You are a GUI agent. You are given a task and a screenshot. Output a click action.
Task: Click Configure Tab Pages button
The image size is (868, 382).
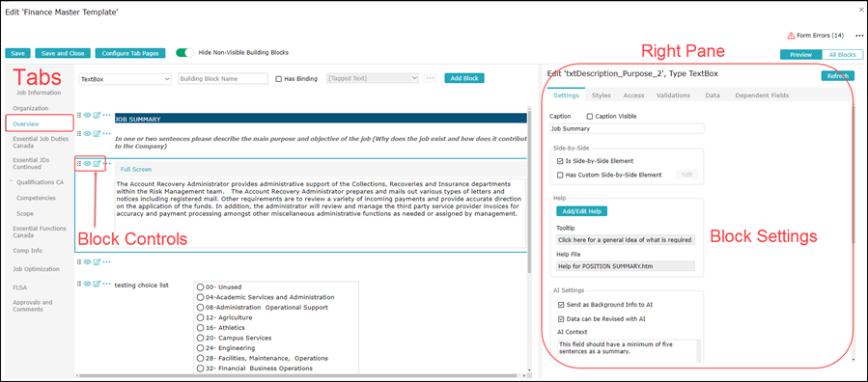[x=130, y=54]
